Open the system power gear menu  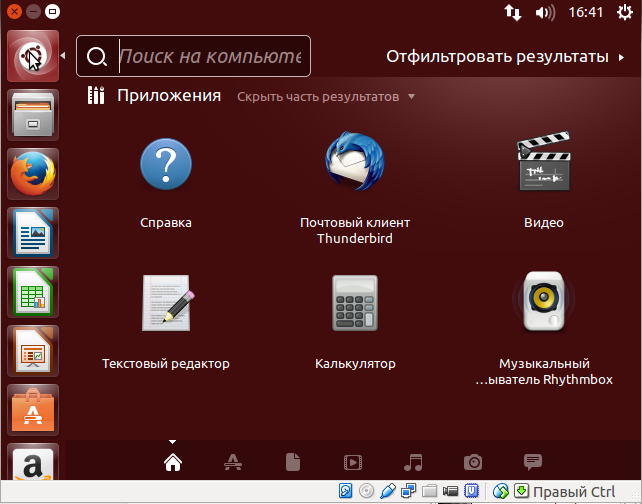tap(625, 12)
